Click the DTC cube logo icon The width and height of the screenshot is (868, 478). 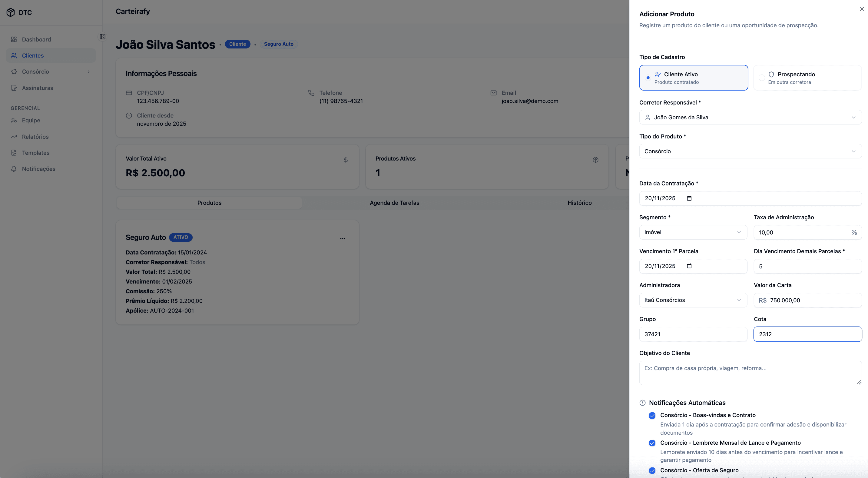[10, 12]
